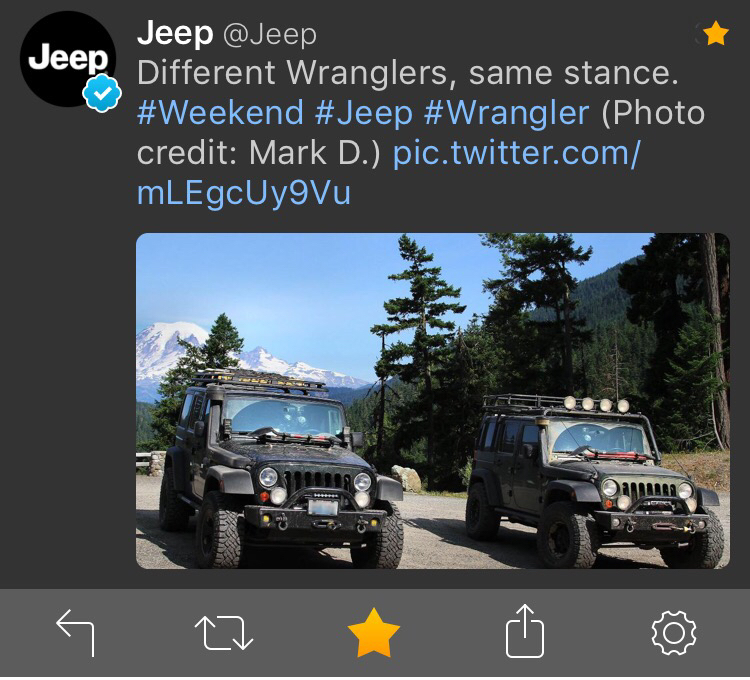Tap the @Jeep handle
The image size is (750, 680).
270,34
